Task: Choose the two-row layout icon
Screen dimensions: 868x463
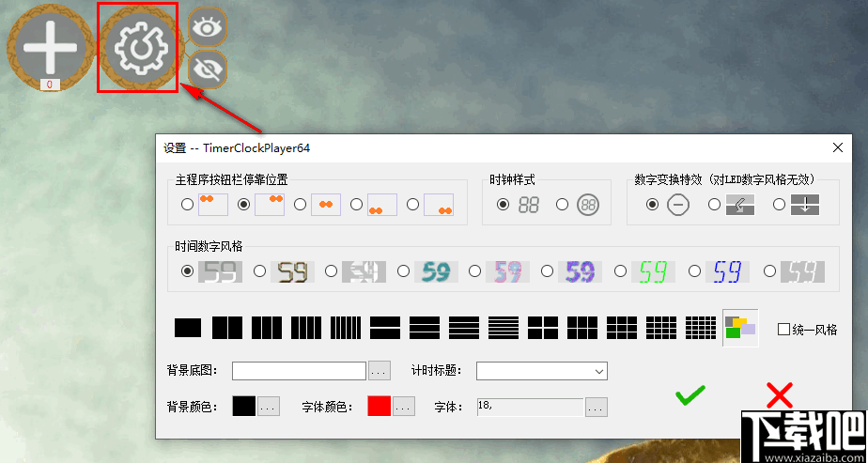Action: click(385, 328)
